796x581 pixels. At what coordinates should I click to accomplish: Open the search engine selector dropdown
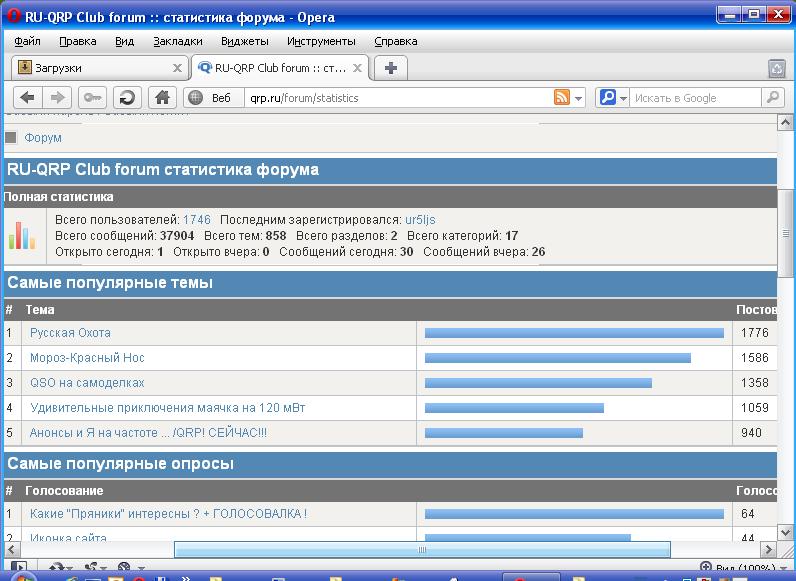tap(613, 98)
